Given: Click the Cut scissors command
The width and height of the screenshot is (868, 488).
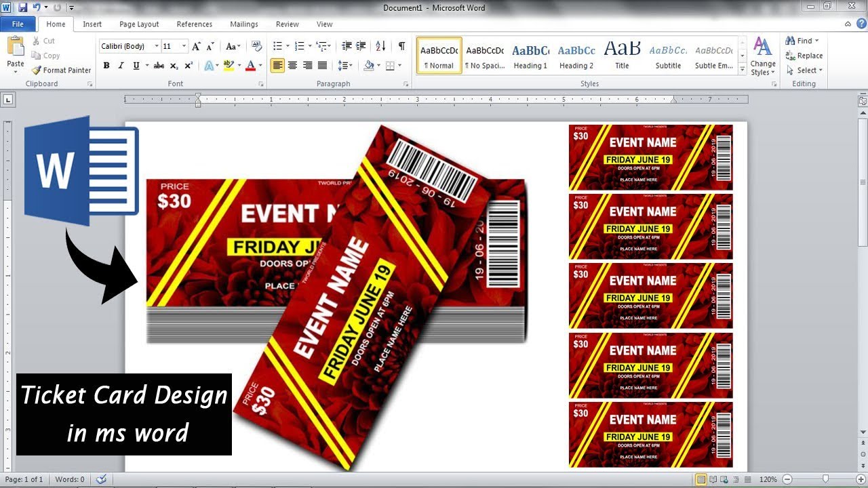Looking at the screenshot, I should tap(43, 41).
